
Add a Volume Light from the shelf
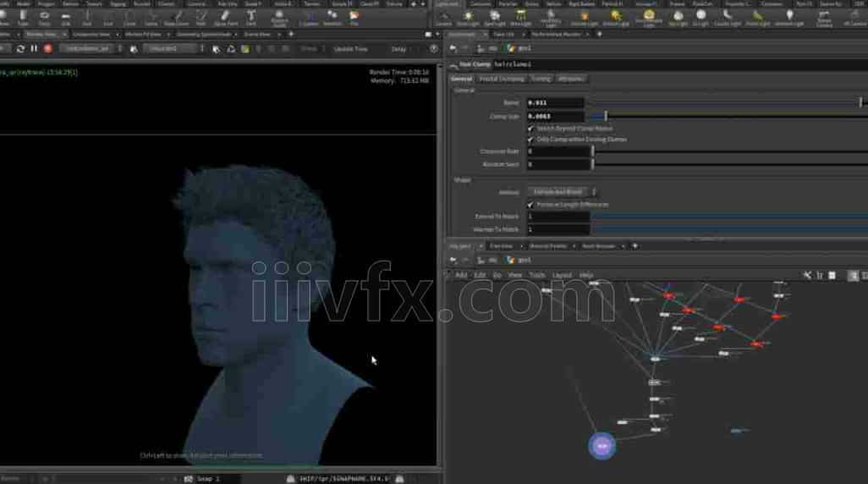pyautogui.click(x=584, y=18)
